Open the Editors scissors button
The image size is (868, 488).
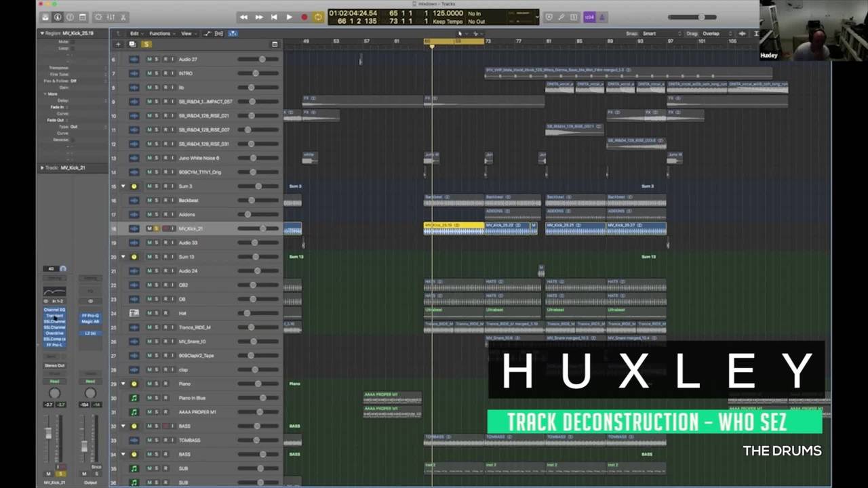pyautogui.click(x=123, y=17)
